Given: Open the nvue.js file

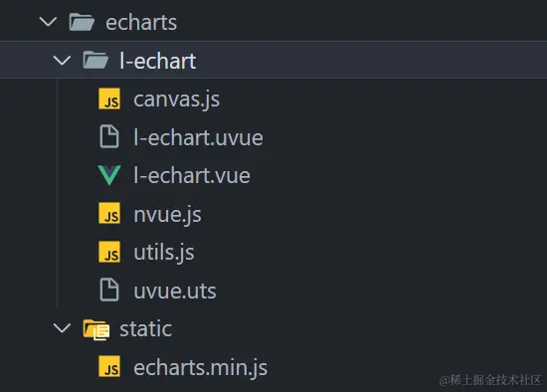Looking at the screenshot, I should click(x=167, y=214).
